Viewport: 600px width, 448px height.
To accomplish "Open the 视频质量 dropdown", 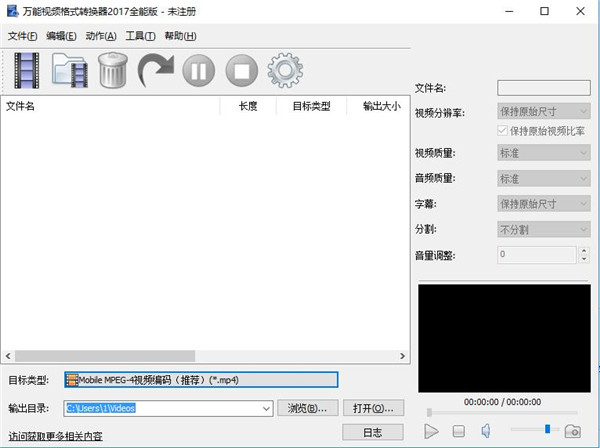I will (543, 153).
